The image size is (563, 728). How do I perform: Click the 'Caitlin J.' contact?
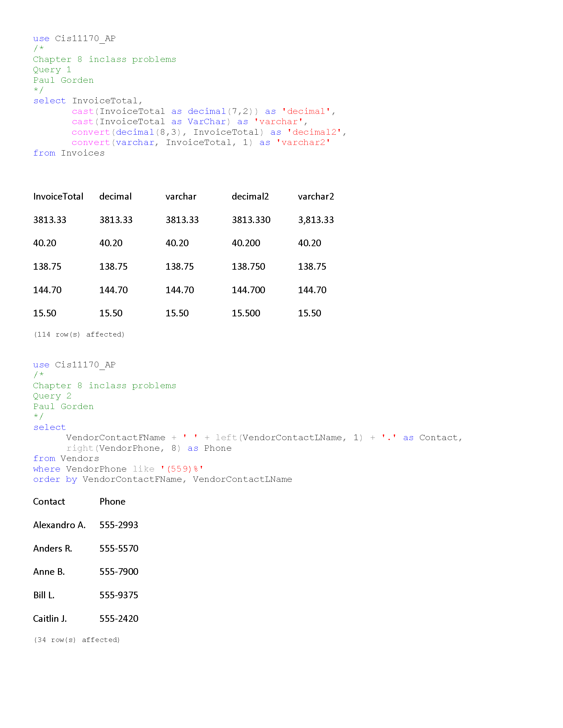pos(50,619)
